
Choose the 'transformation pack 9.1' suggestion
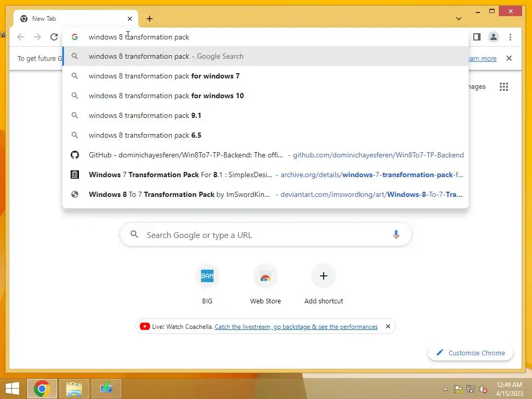coord(265,115)
